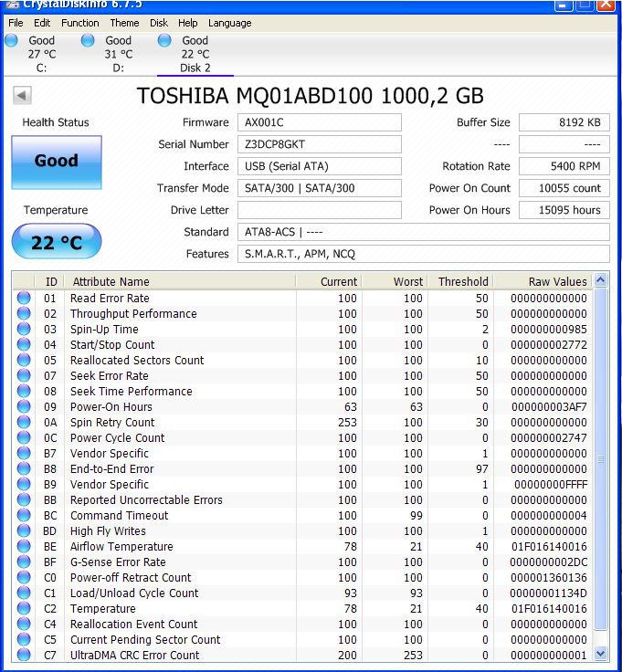Click the Attribute Name column header
Viewport: 622px width, 672px height.
180,281
